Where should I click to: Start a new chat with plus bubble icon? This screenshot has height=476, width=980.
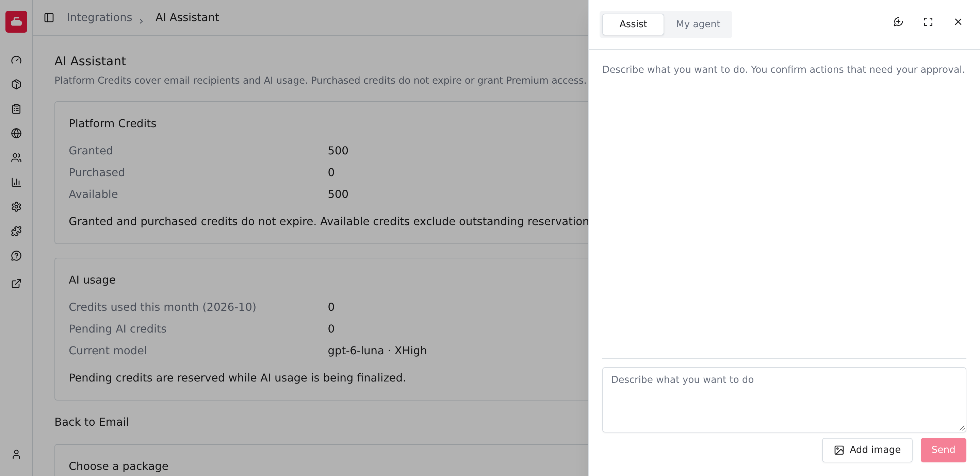pos(898,22)
